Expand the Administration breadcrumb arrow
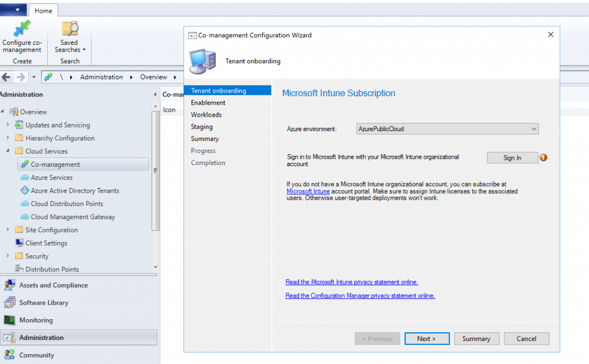 click(x=131, y=78)
